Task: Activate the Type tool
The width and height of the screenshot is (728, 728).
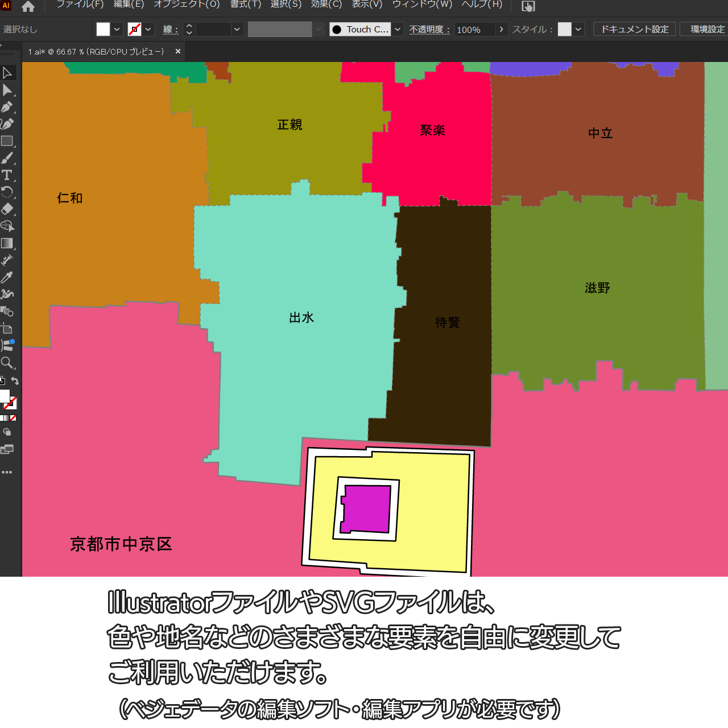Action: pos(7,175)
